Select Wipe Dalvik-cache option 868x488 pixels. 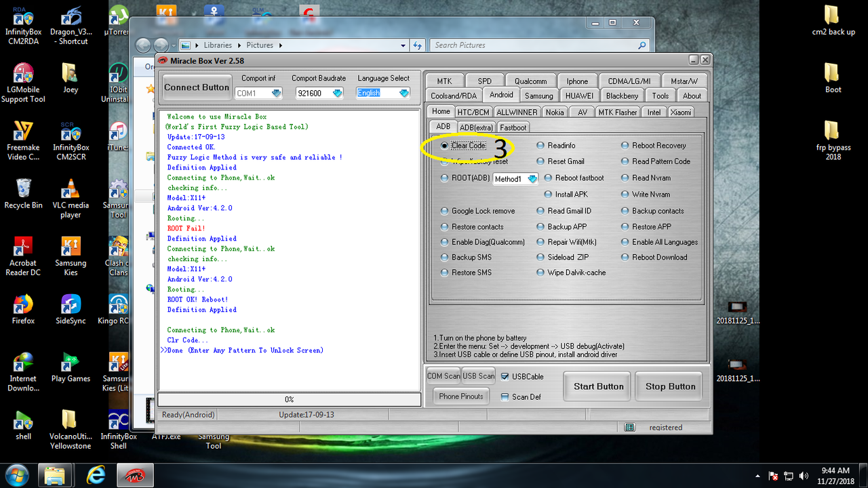click(571, 272)
